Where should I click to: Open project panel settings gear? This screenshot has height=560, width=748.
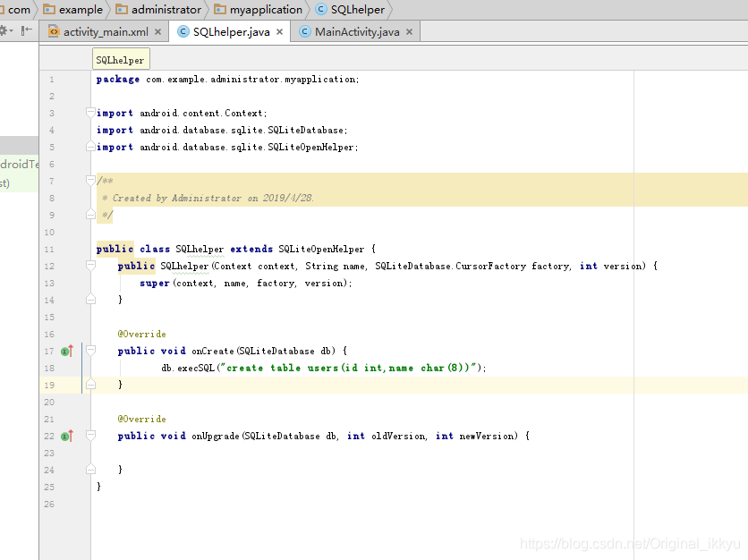click(5, 31)
